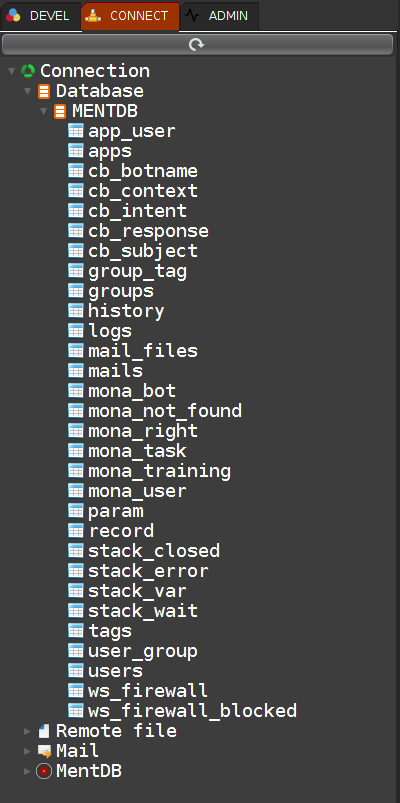Expand the Mail node arrow
This screenshot has width=400, height=803.
tap(28, 751)
